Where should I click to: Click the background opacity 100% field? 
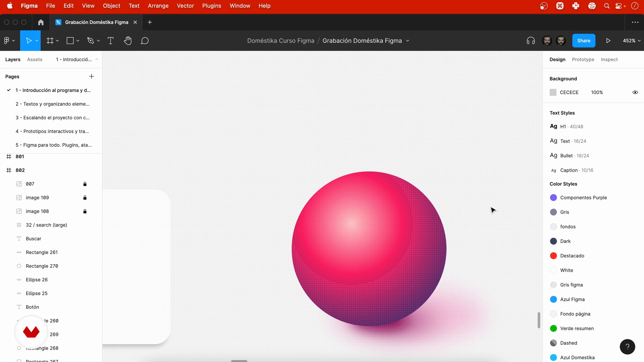click(x=597, y=93)
